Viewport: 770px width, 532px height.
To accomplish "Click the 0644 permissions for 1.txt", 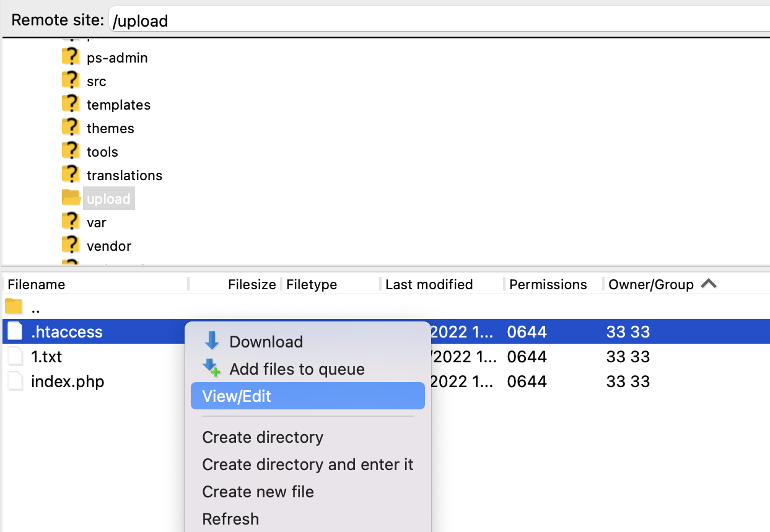I will click(x=527, y=357).
